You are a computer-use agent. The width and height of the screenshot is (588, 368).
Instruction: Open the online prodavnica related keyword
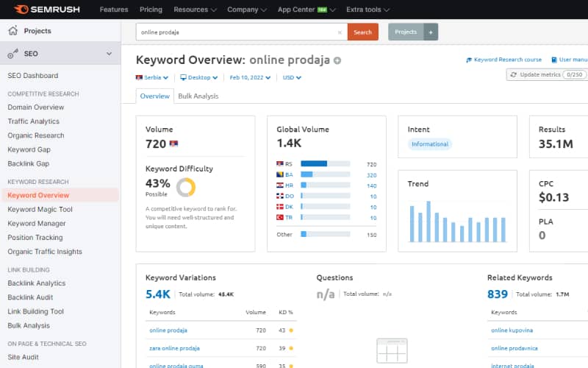coord(514,348)
